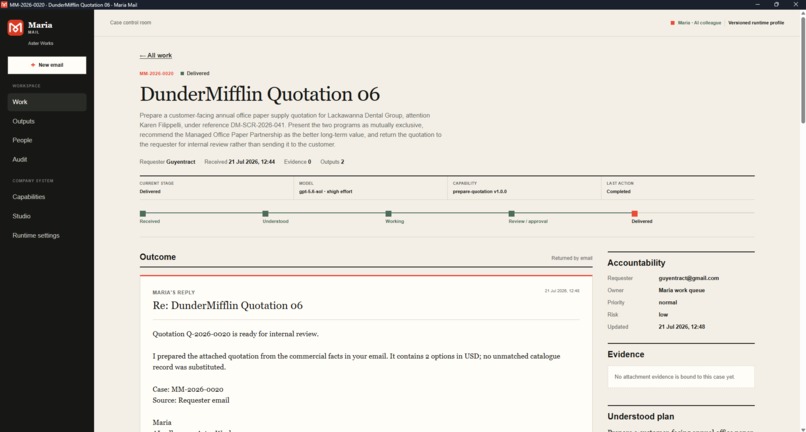Open Capabilities under Company System

pos(29,197)
